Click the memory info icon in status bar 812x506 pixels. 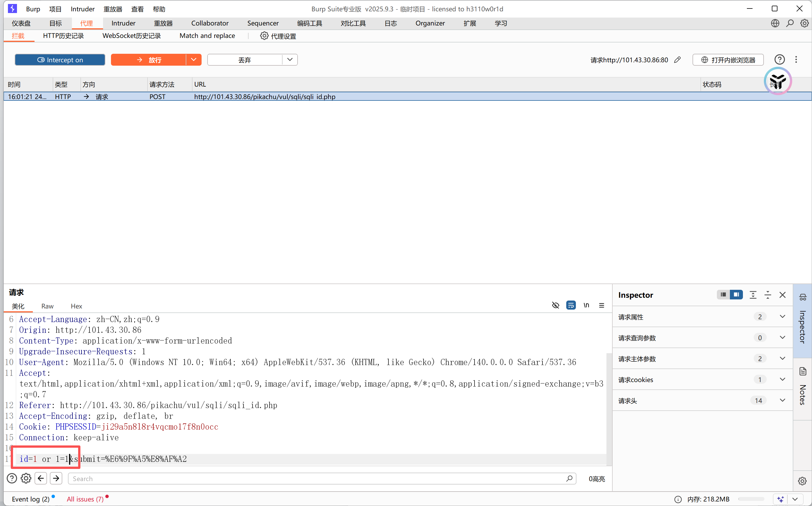point(678,499)
